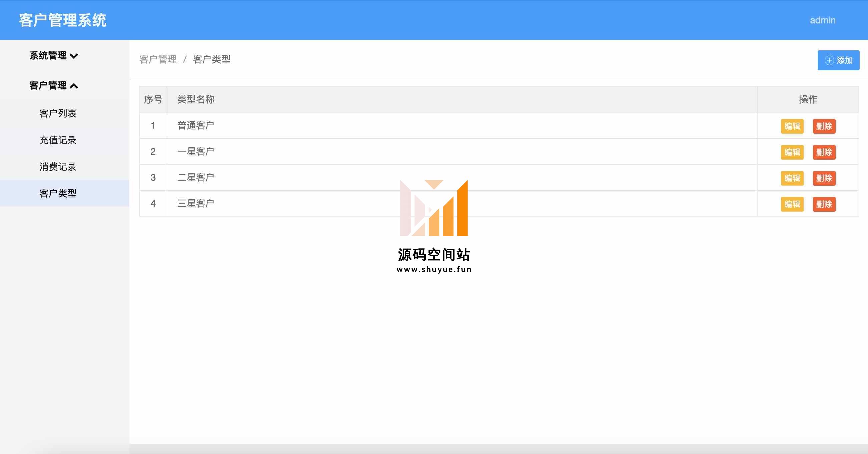The height and width of the screenshot is (454, 868).
Task: Click sequence number 1 cell
Action: point(153,125)
